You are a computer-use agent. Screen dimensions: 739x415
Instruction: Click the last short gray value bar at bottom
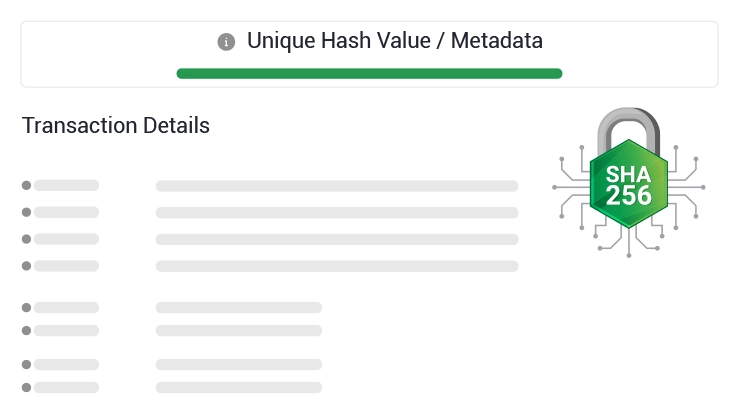coord(239,387)
